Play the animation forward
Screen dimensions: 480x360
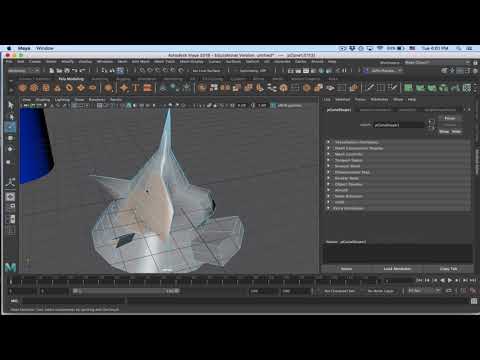[450, 280]
